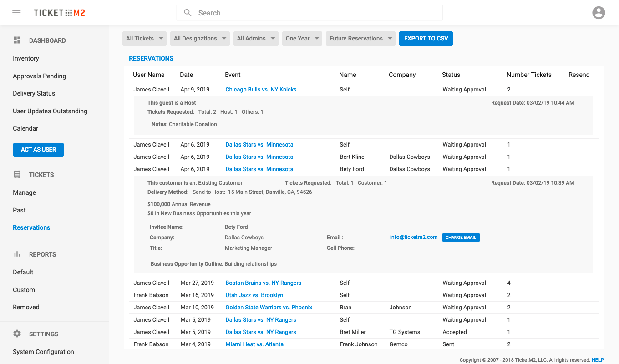Click the Tickets section list icon

pyautogui.click(x=17, y=175)
